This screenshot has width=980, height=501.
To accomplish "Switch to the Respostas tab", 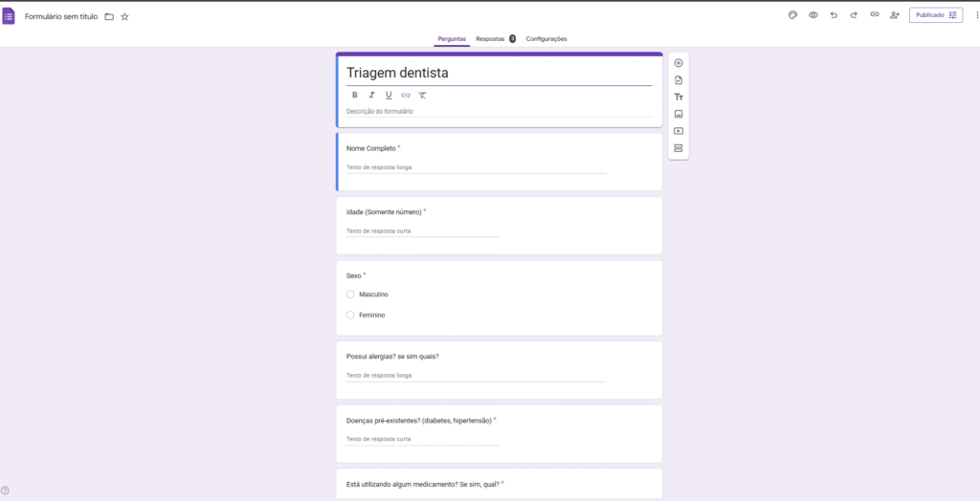I will click(490, 39).
